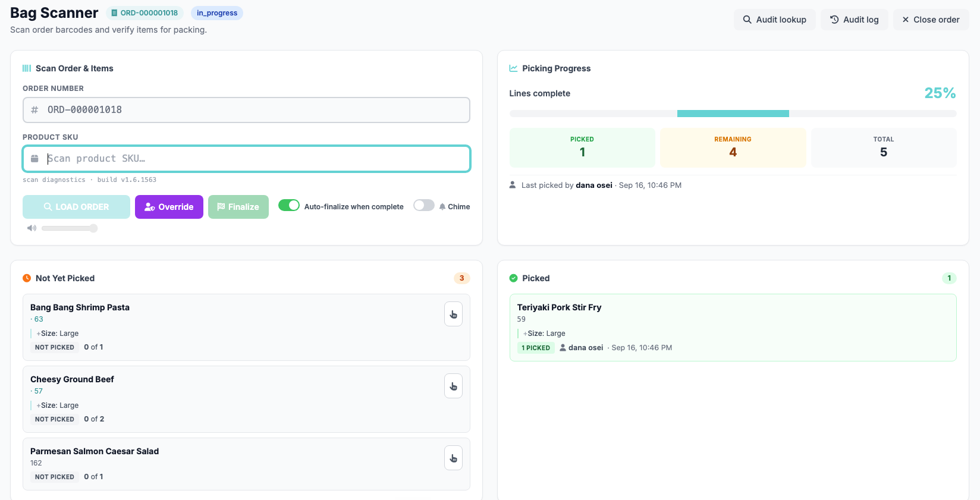The image size is (980, 500).
Task: Focus the Scan product SKU input
Action: (246, 159)
